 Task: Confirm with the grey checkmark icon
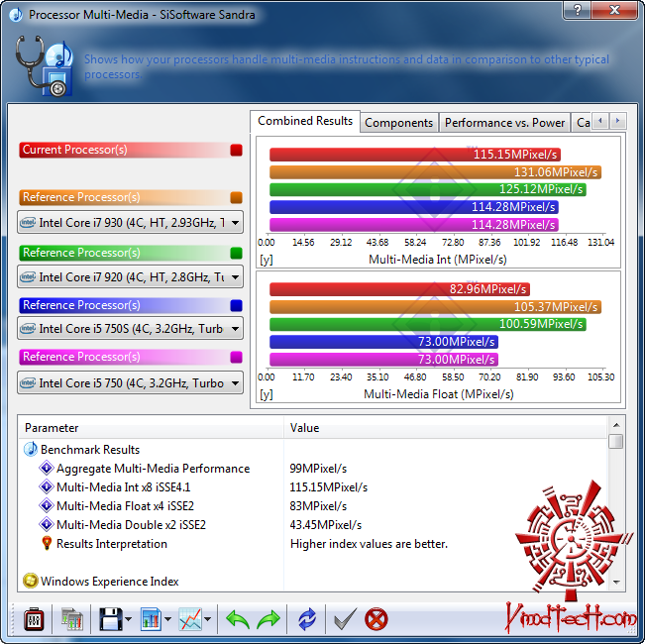pyautogui.click(x=345, y=619)
